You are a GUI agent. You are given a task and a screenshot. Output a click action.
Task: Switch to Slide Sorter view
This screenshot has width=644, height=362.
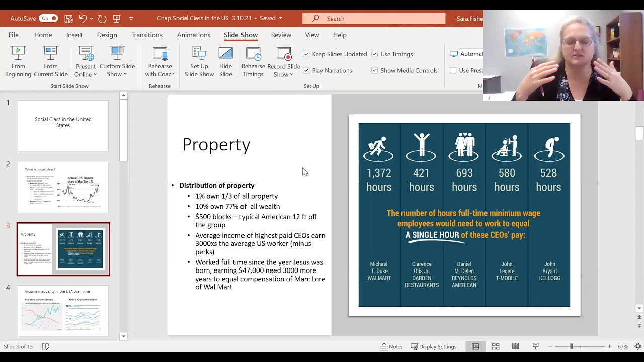496,346
